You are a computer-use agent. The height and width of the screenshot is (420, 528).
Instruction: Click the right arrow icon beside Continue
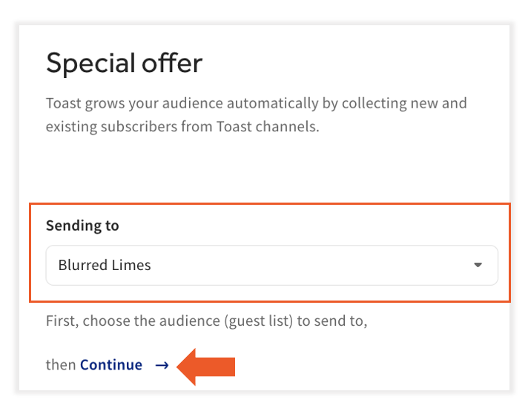coord(162,365)
